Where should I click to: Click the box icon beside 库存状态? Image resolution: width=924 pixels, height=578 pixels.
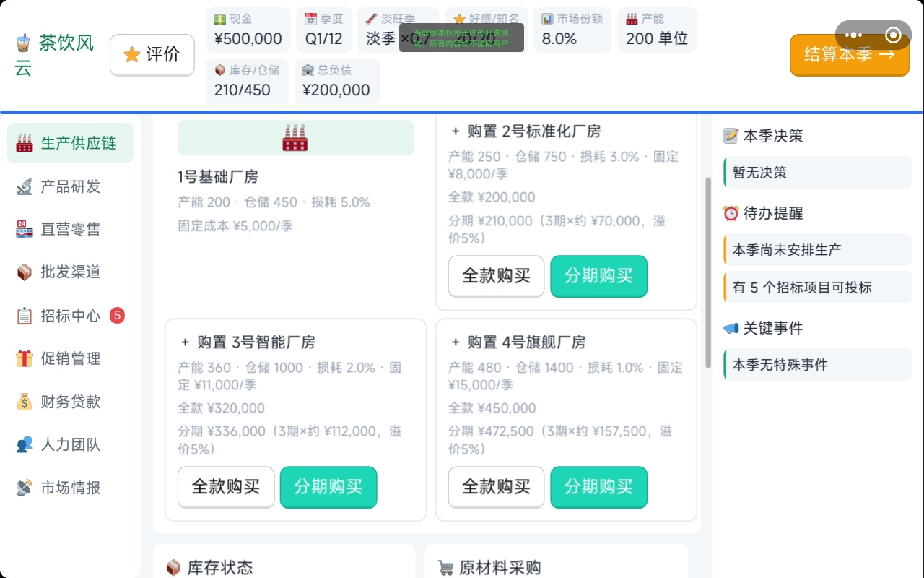click(173, 568)
